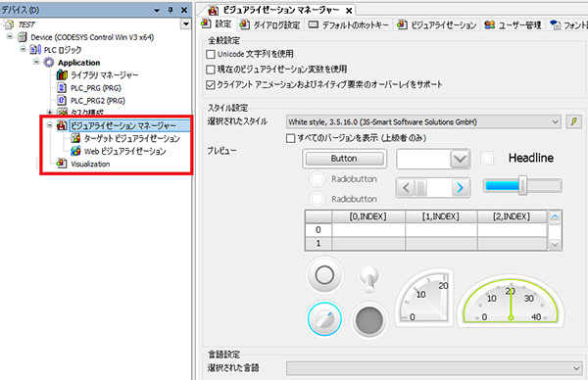Expand the タスク構成 node
Screen dimensions: 588x380
(50, 112)
